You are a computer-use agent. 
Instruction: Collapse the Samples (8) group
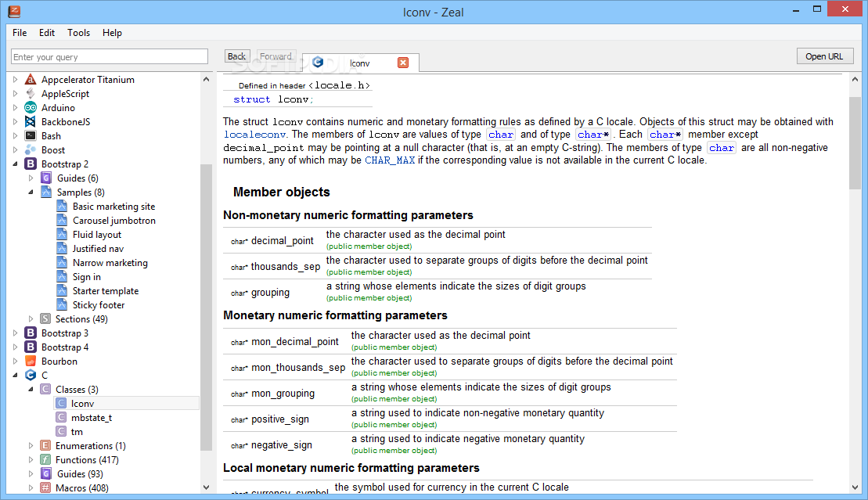coord(31,192)
